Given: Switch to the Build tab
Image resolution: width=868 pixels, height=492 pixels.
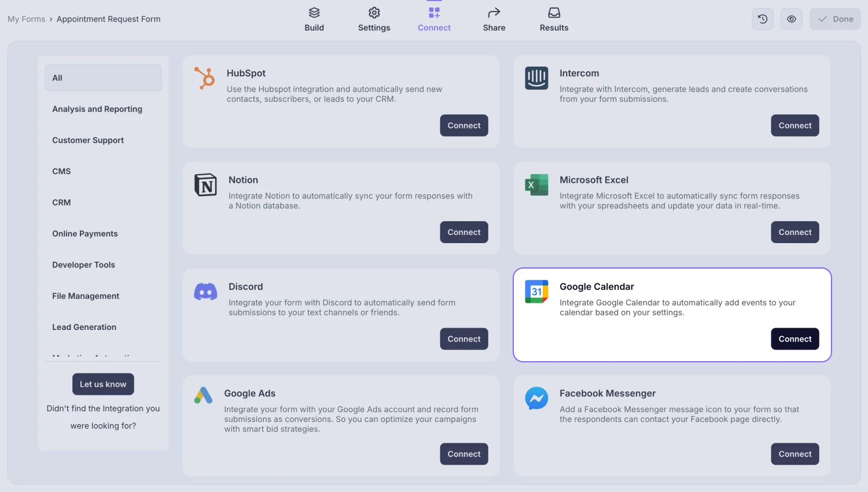Looking at the screenshot, I should point(314,19).
